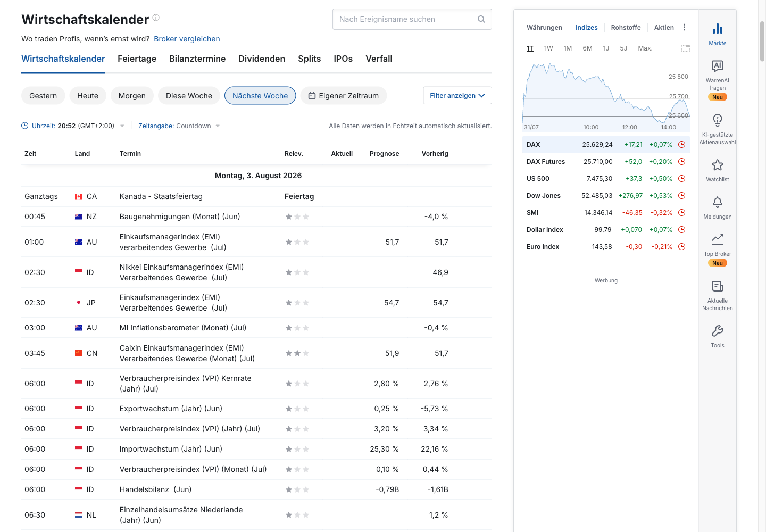Viewport: 766px width, 532px height.
Task: Open the WarrenAI fragen icon
Action: click(x=717, y=66)
